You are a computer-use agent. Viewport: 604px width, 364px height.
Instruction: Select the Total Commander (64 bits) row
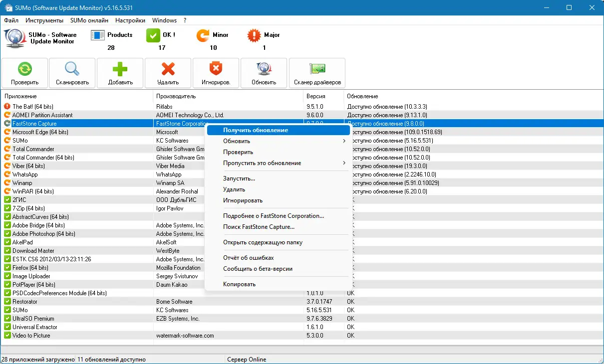(302, 158)
